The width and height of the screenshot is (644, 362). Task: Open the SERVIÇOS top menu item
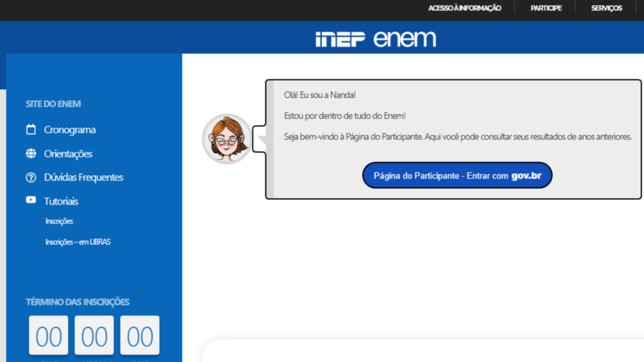(x=607, y=8)
